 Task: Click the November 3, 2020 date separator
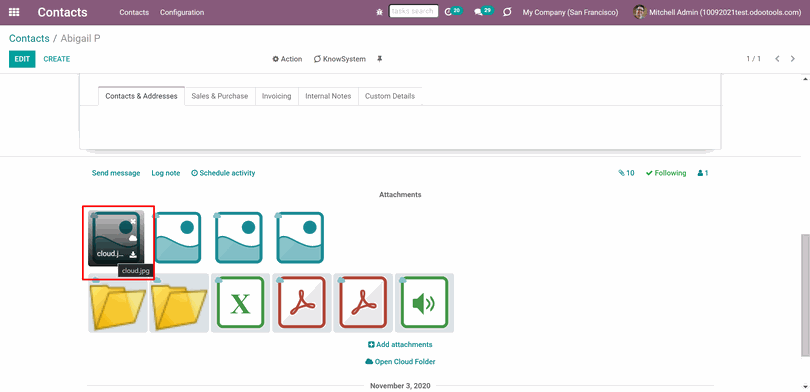[400, 386]
